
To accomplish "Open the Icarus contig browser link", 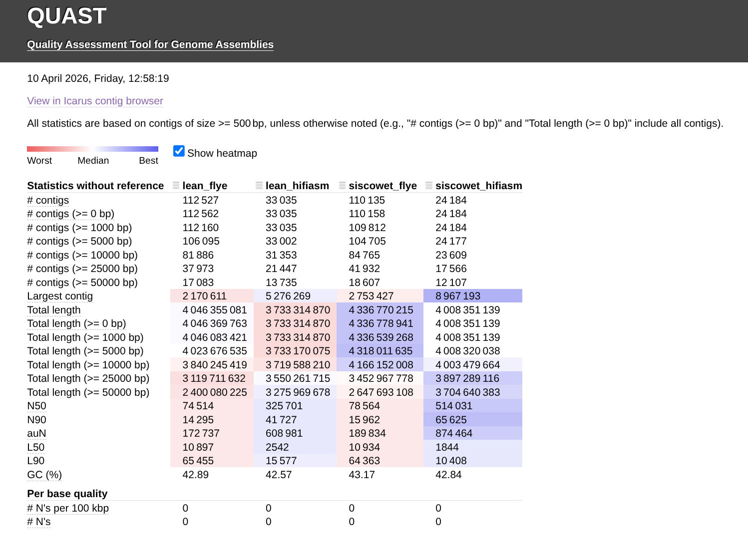I will [x=95, y=101].
